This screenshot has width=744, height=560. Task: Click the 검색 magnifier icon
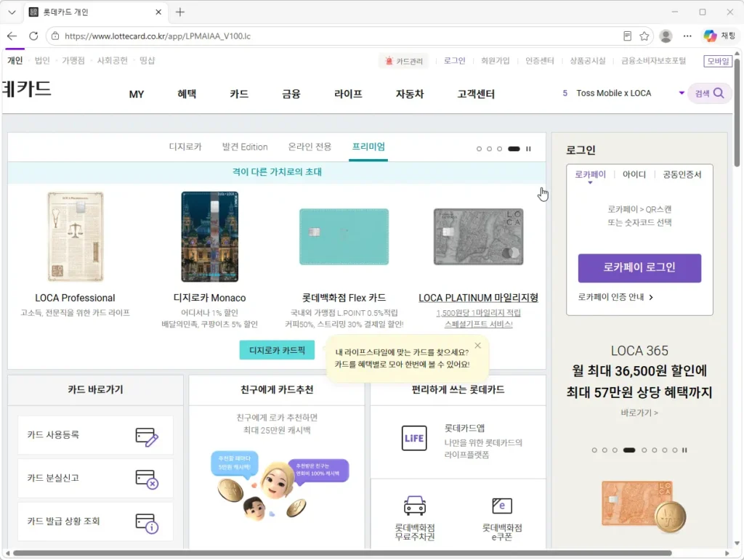pyautogui.click(x=719, y=93)
